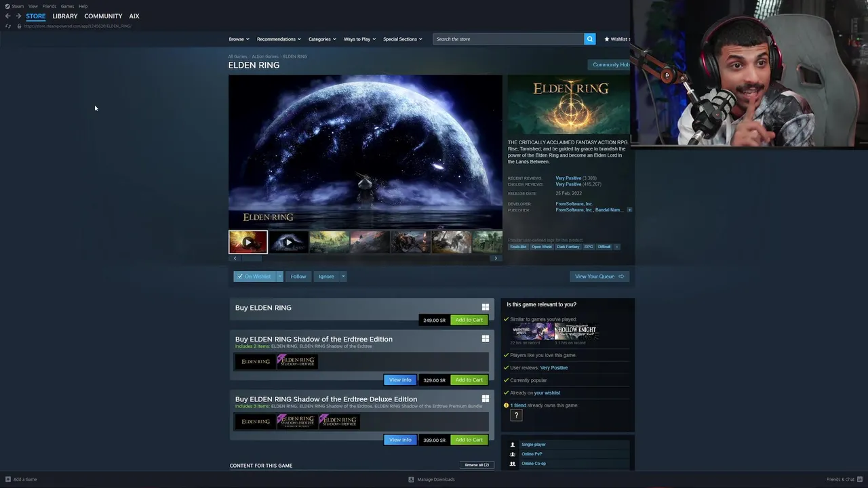Expand the Recommendations menu
Viewport: 868px width, 488px height.
click(x=279, y=39)
